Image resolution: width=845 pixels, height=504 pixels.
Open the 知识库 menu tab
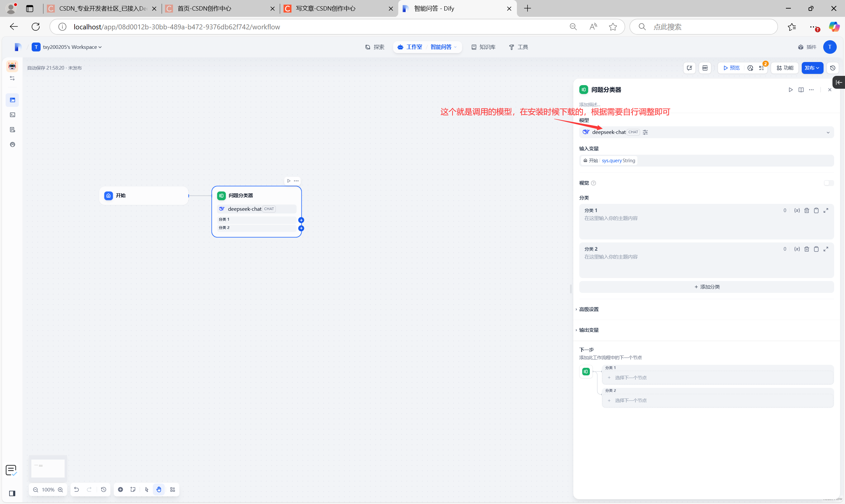(484, 47)
